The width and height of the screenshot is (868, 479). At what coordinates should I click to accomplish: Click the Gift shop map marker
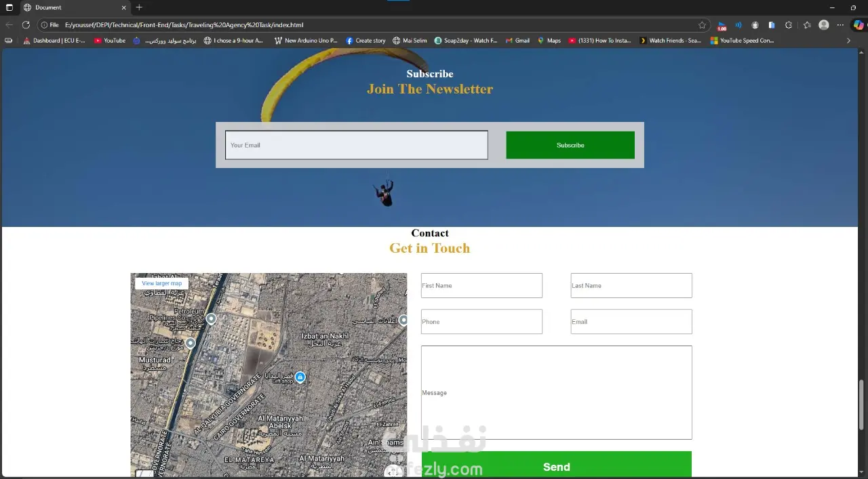300,377
